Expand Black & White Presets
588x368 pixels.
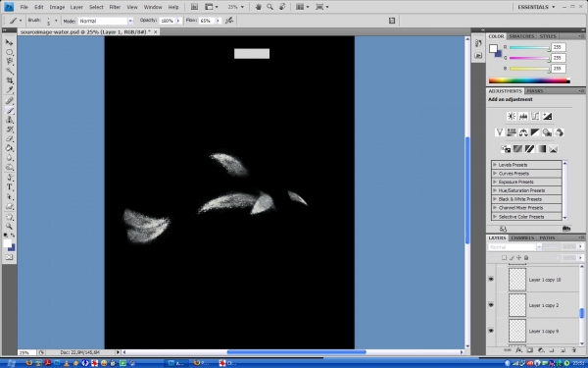tap(495, 199)
